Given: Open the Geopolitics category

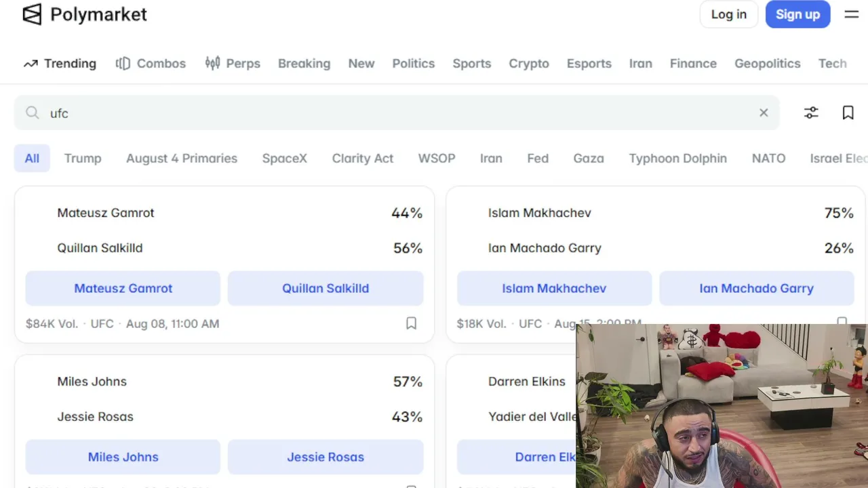Looking at the screenshot, I should [x=768, y=64].
